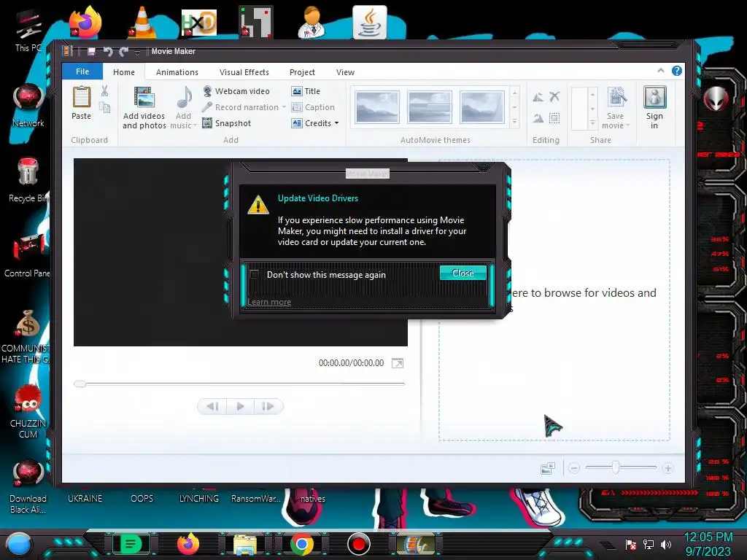Image resolution: width=747 pixels, height=560 pixels.
Task: Click the Add music note icon
Action: [184, 98]
